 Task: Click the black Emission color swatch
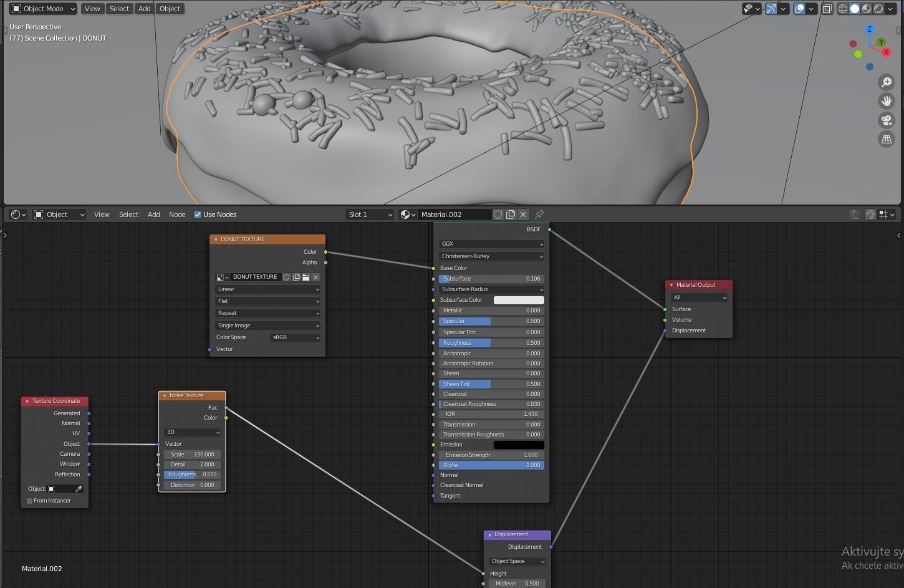tap(519, 445)
